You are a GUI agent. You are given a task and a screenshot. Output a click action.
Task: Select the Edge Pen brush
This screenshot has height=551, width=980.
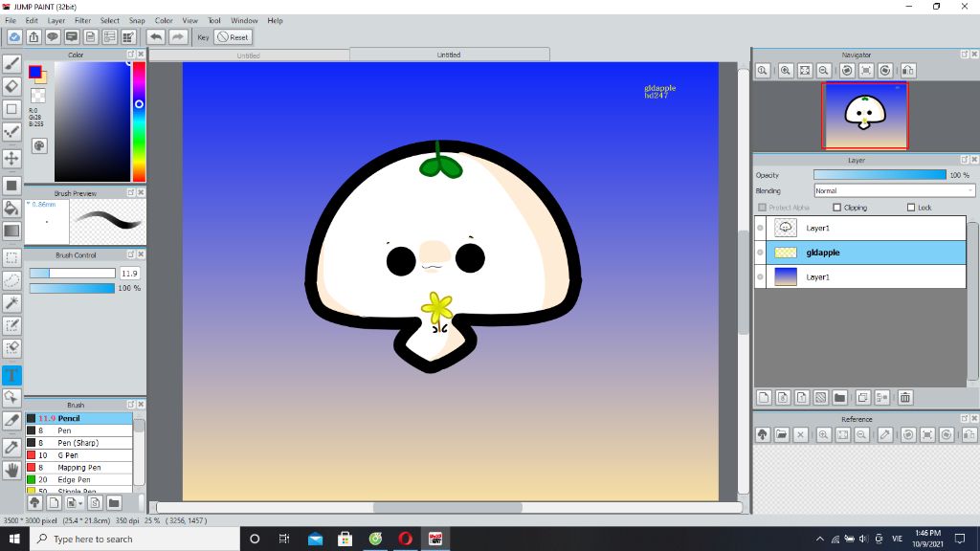pyautogui.click(x=78, y=480)
